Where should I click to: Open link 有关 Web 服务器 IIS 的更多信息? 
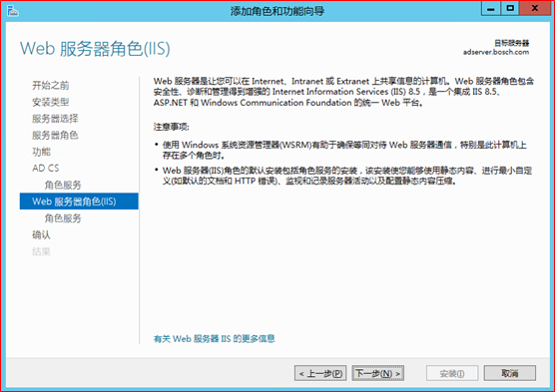pyautogui.click(x=215, y=338)
